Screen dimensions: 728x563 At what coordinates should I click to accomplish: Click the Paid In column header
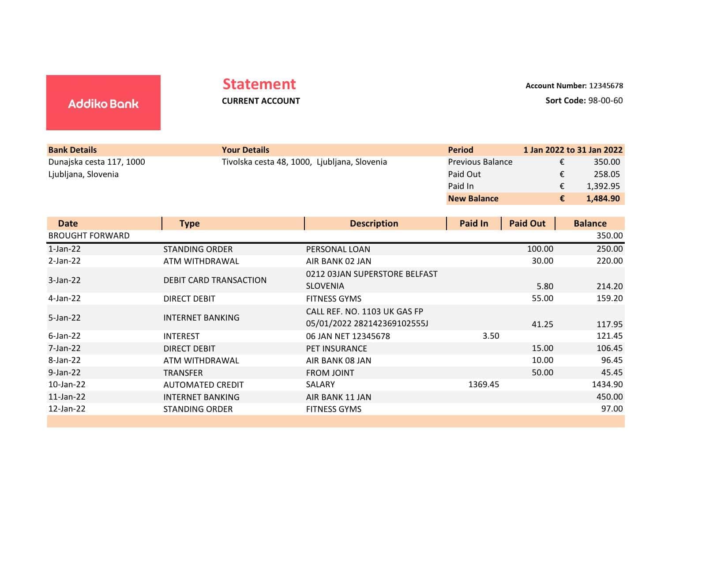pyautogui.click(x=474, y=223)
